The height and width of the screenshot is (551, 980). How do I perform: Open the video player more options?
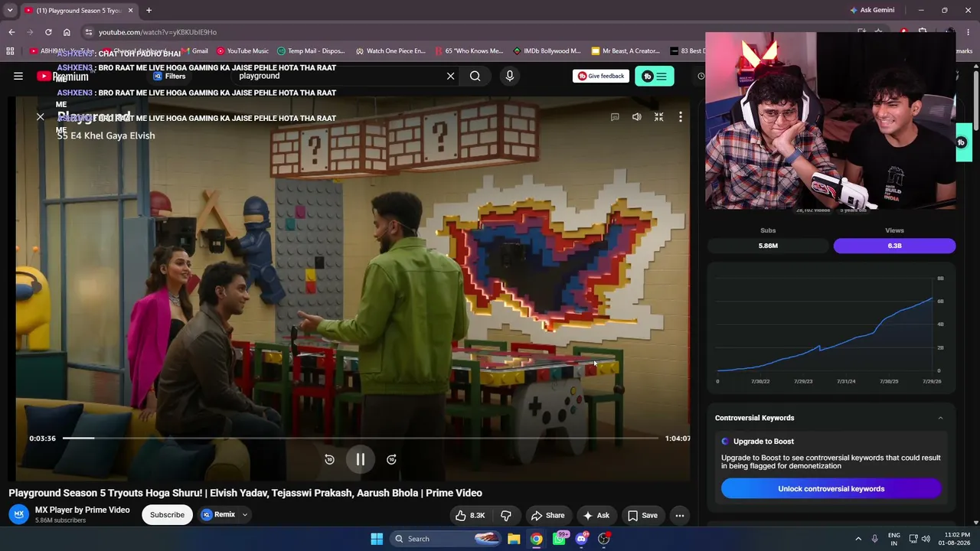click(680, 117)
